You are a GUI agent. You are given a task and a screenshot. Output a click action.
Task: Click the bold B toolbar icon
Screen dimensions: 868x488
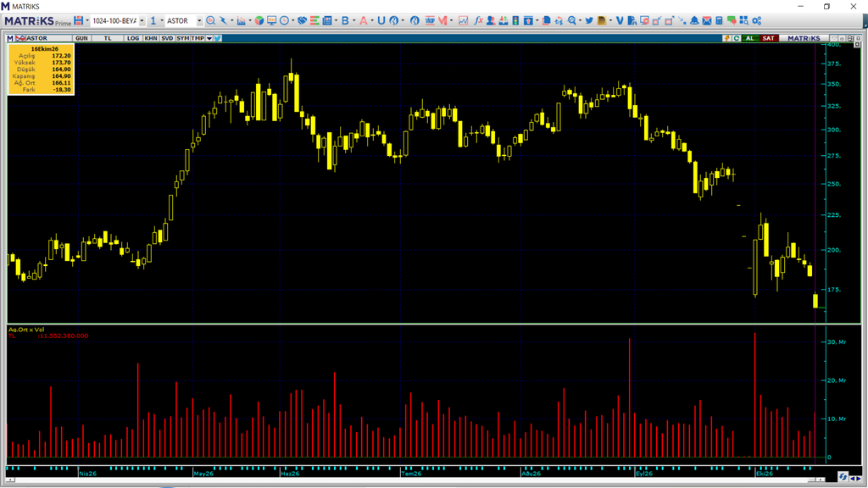(345, 20)
